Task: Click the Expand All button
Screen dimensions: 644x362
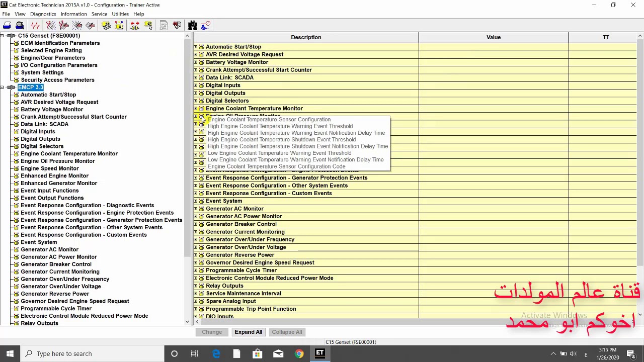Action: click(x=248, y=332)
